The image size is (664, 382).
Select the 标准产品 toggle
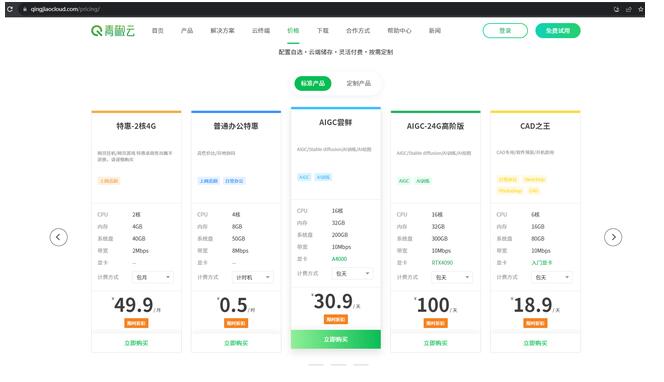pos(313,83)
